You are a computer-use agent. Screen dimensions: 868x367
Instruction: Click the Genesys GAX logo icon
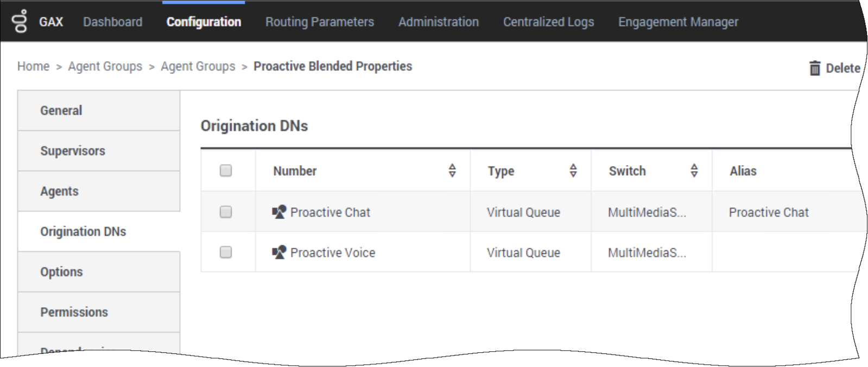click(x=21, y=21)
